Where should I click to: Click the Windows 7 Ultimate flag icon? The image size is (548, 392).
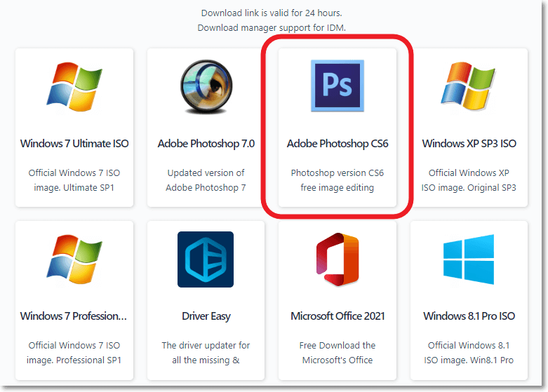click(74, 86)
